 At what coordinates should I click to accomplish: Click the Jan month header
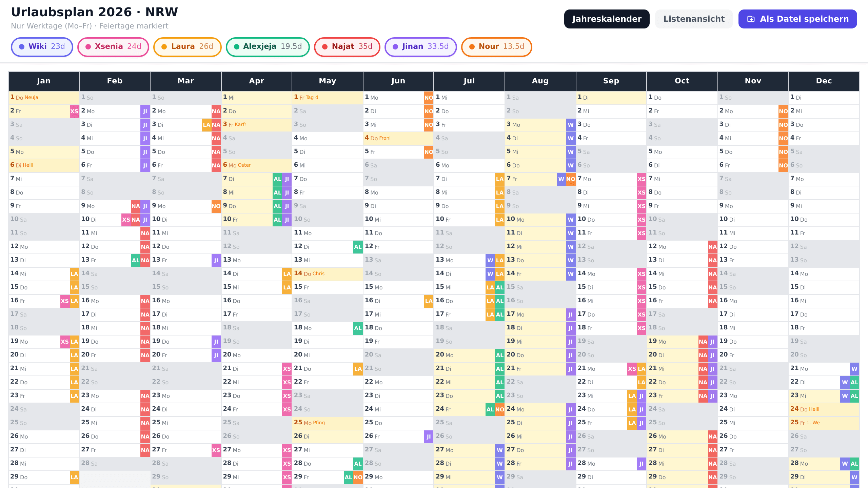pyautogui.click(x=44, y=81)
